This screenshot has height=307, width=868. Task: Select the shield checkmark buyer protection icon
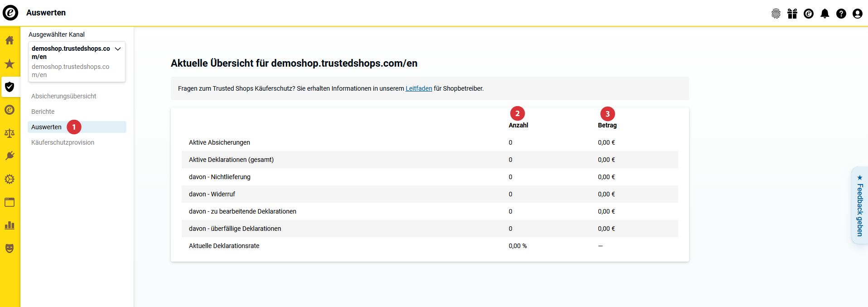tap(10, 87)
